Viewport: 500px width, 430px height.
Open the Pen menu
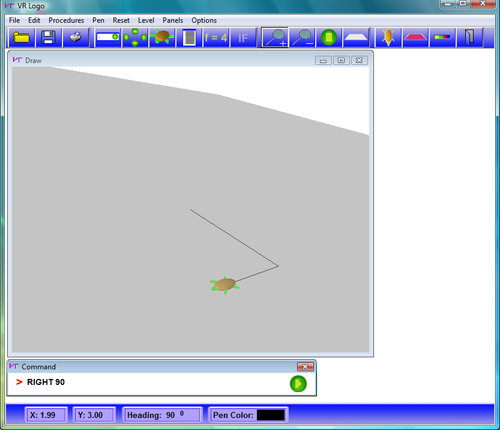tap(98, 20)
